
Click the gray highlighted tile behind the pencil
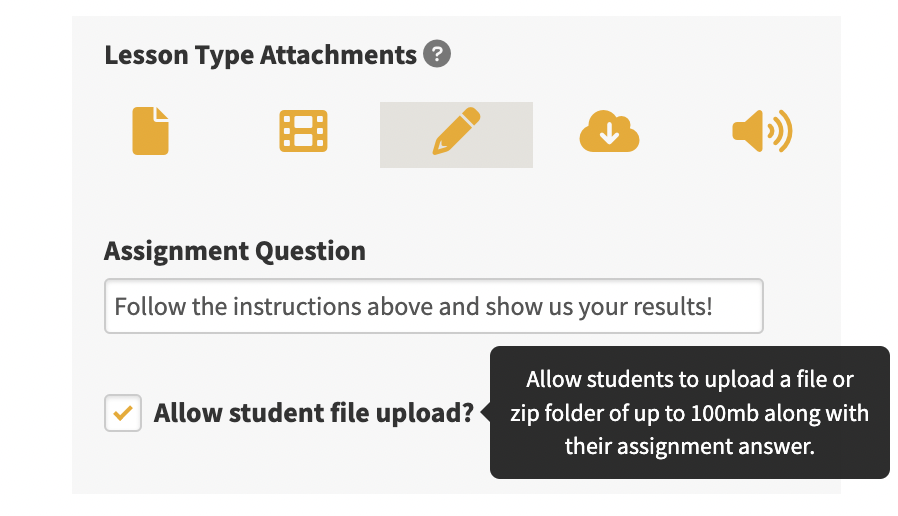click(456, 135)
